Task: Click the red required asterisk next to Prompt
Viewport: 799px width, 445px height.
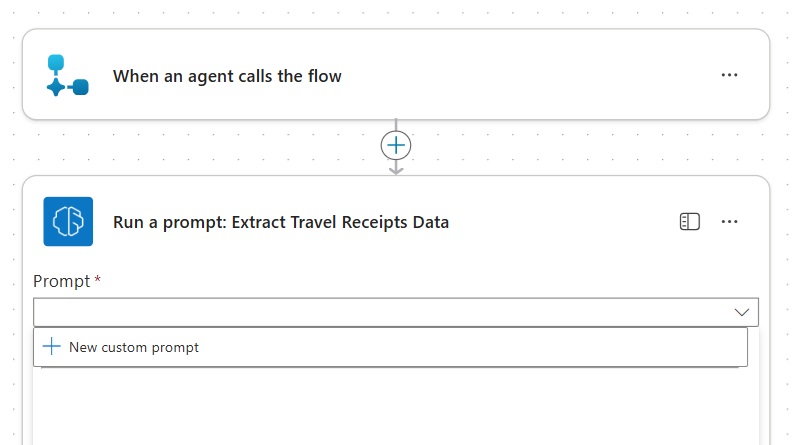Action: [x=97, y=281]
